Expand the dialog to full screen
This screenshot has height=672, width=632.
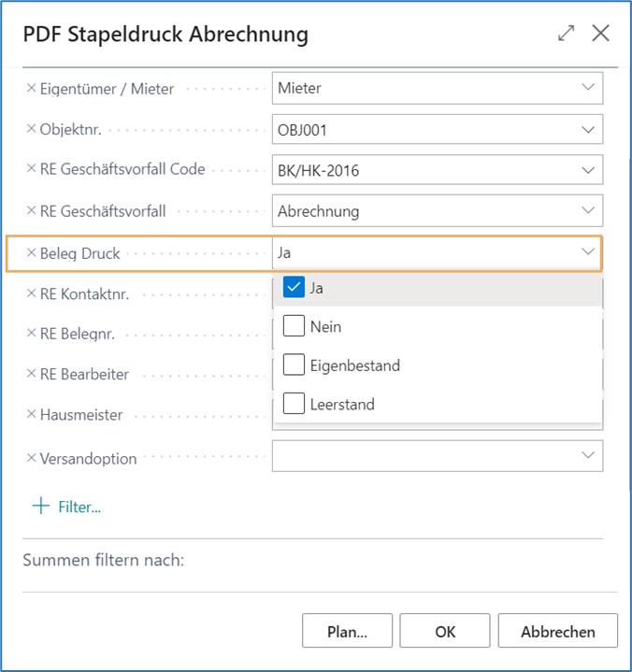(x=566, y=34)
